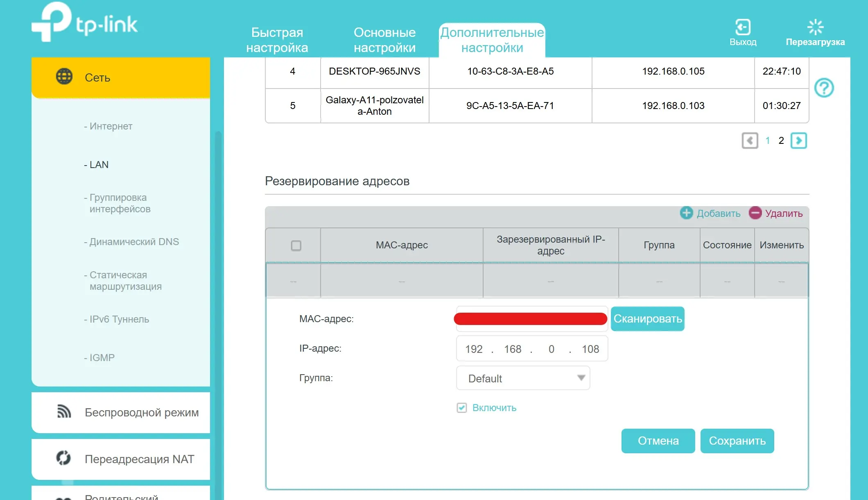Toggle the Включить checkbox
This screenshot has height=500, width=868.
[462, 408]
